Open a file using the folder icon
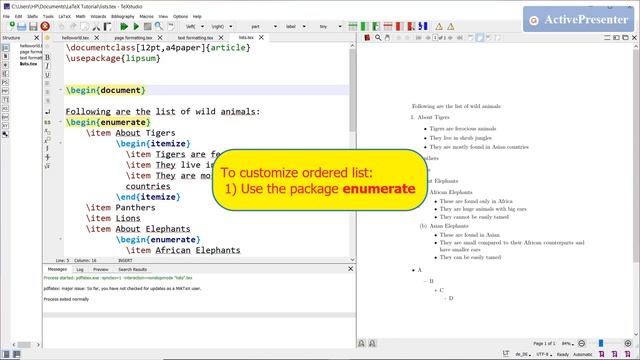 (22, 27)
